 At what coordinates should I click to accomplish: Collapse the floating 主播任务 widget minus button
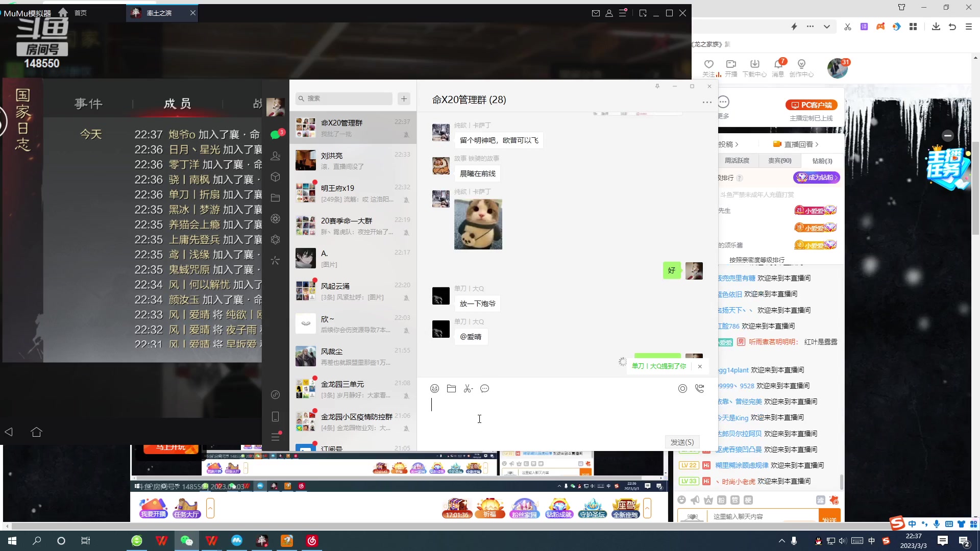pos(948,136)
